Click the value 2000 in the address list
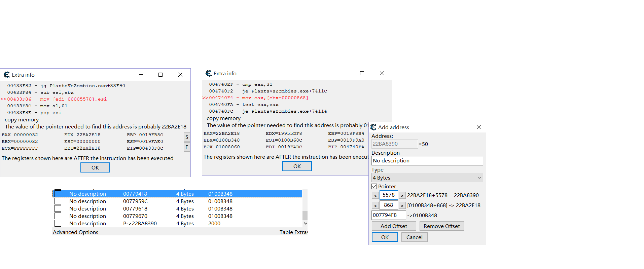 (214, 223)
